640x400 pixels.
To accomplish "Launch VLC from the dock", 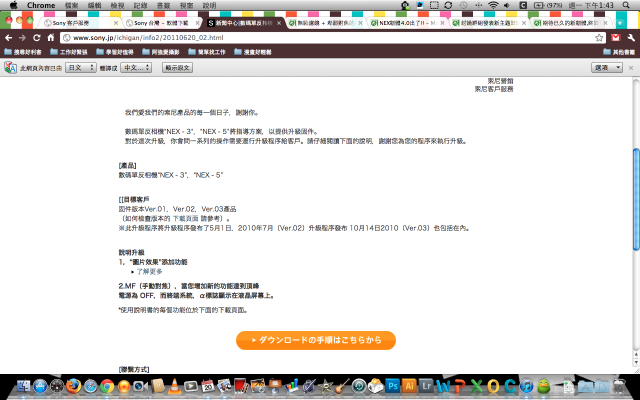I will [175, 386].
